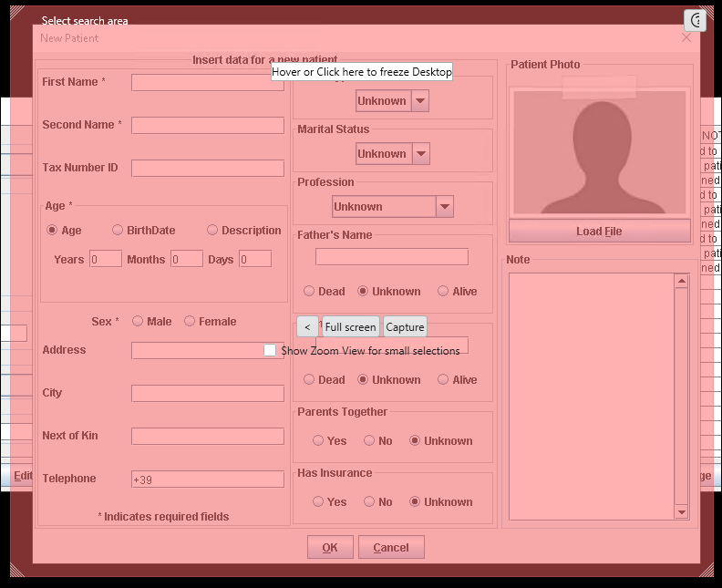Select the BirthDate age option

click(118, 231)
